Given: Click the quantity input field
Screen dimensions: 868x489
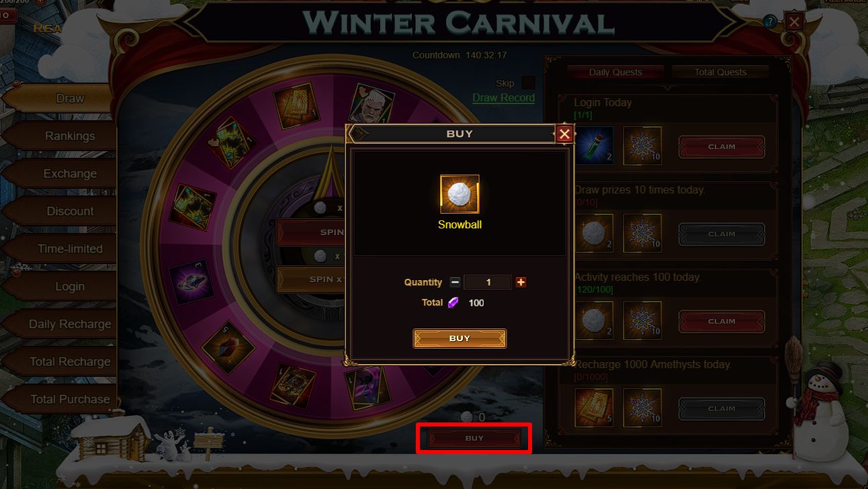Looking at the screenshot, I should pos(488,282).
